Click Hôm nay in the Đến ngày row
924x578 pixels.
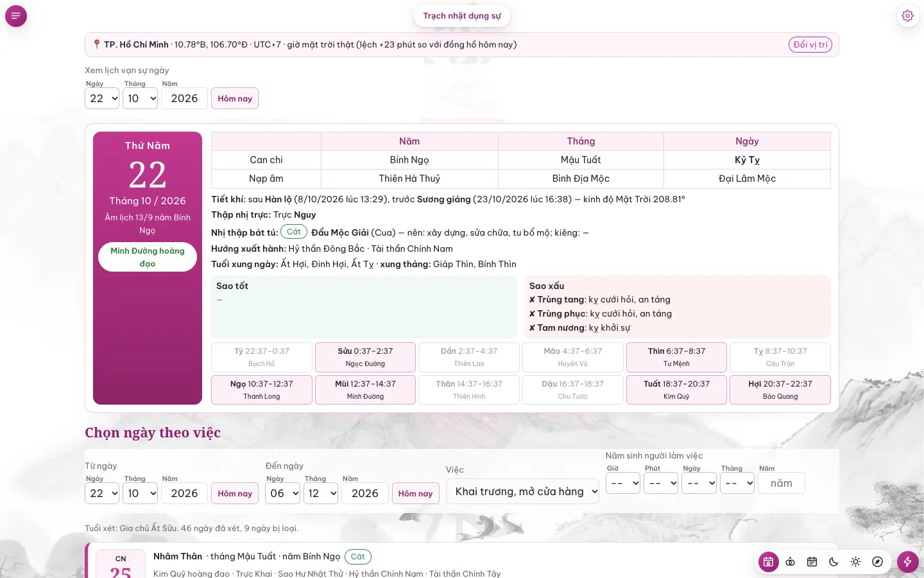pos(415,493)
